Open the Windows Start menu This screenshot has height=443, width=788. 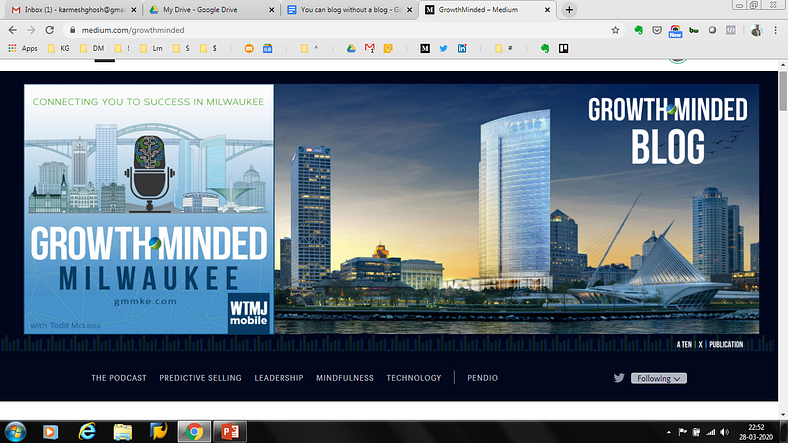[15, 431]
